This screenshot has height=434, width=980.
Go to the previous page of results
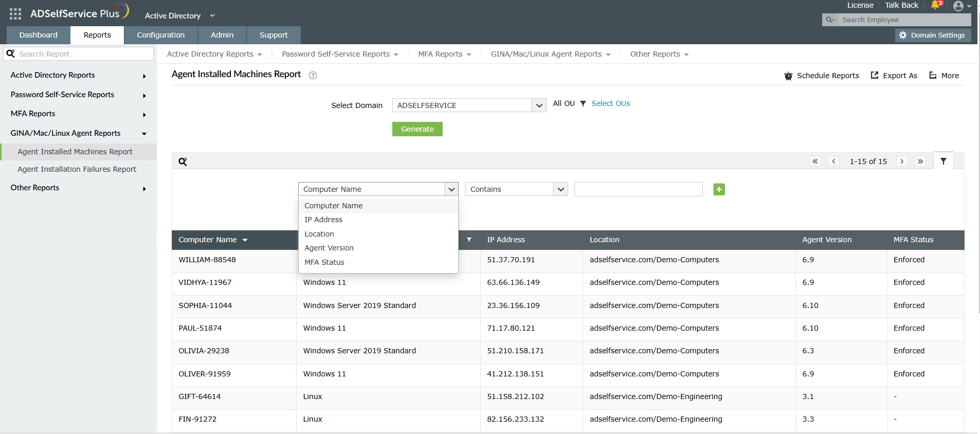[x=833, y=161]
